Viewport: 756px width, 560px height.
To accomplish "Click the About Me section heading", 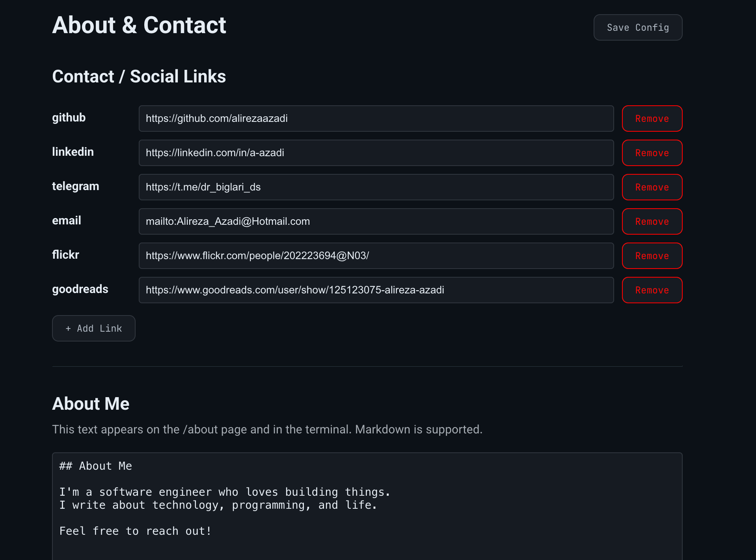I will click(91, 403).
